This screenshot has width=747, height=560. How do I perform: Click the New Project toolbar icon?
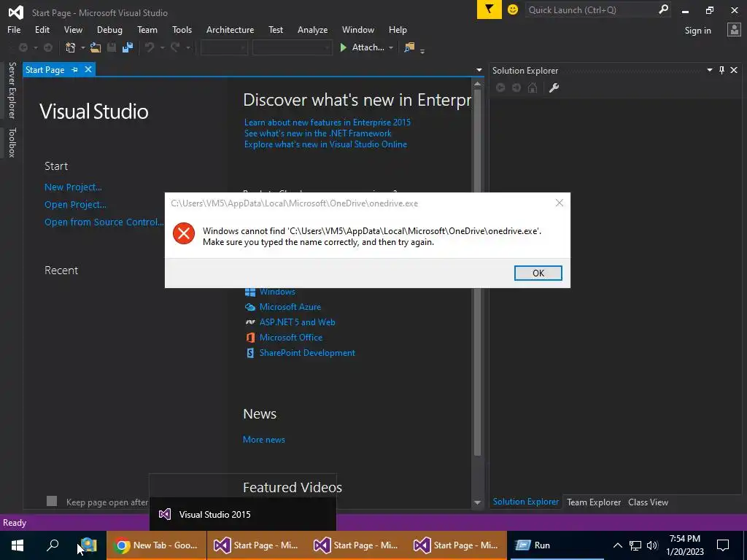point(71,47)
